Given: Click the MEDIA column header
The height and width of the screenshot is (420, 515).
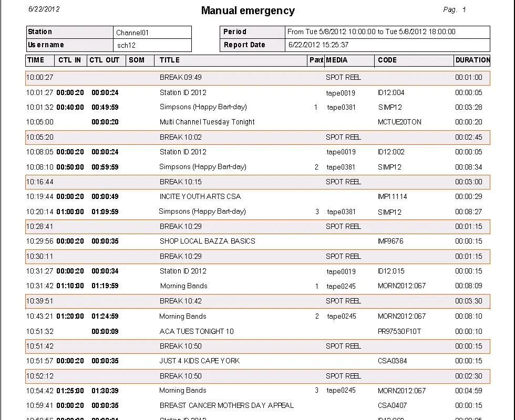Looking at the screenshot, I should tap(337, 60).
